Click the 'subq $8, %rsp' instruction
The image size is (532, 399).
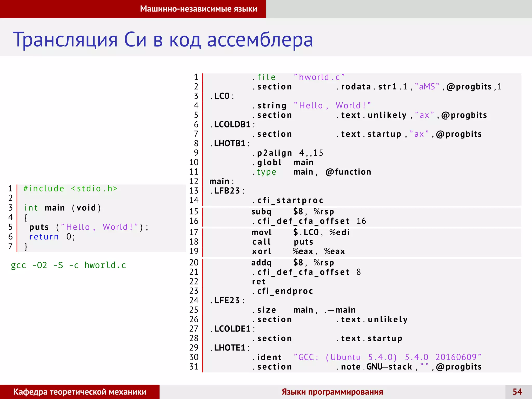(x=293, y=212)
